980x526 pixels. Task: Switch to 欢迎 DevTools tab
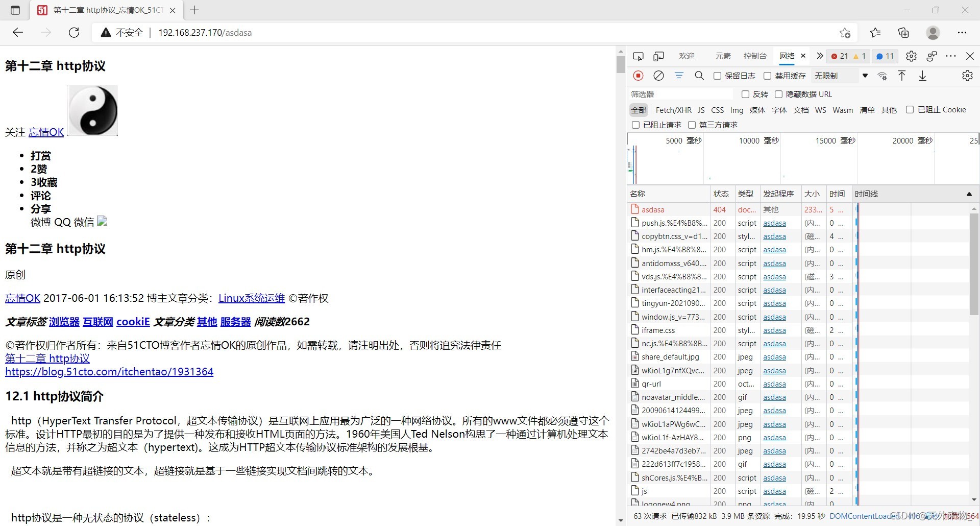(x=687, y=56)
